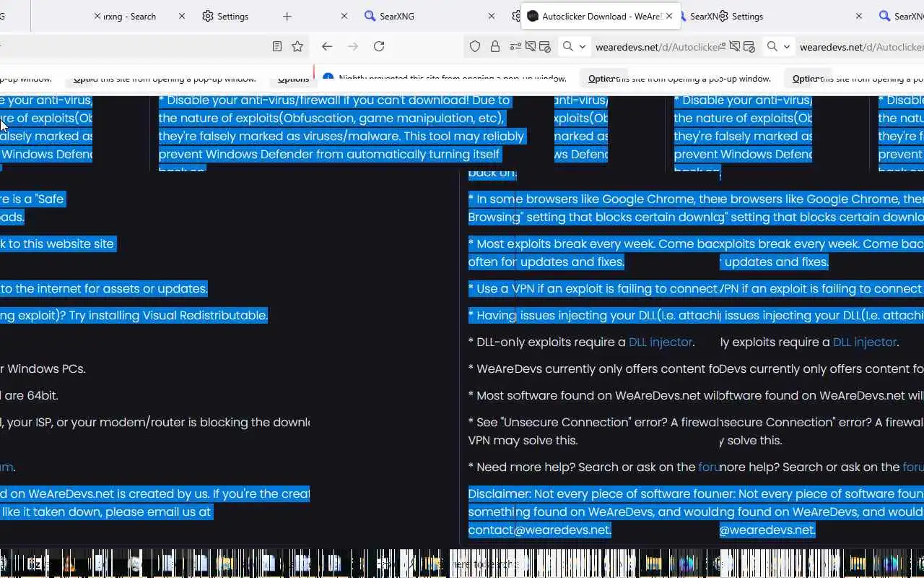
Task: Click the info icon on the pop-up notification bar
Action: [x=328, y=78]
